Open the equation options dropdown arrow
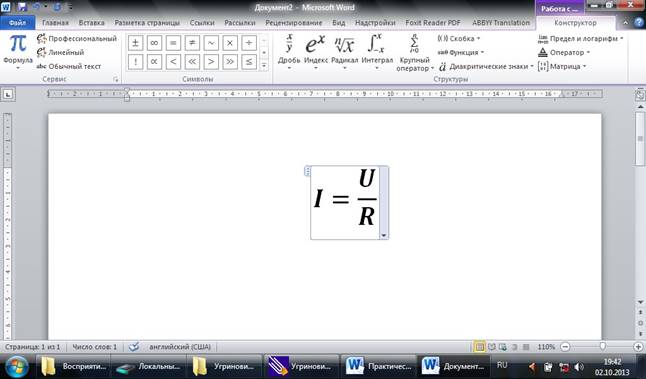Viewport: 646px width, 379px height. tap(384, 236)
